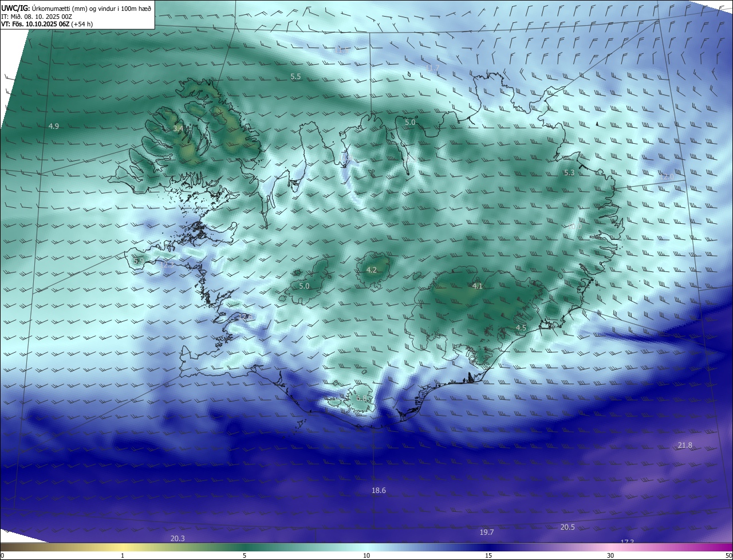Image resolution: width=733 pixels, height=560 pixels.
Task: Click the 3.4 value on the Westfjords
Action: pyautogui.click(x=178, y=129)
